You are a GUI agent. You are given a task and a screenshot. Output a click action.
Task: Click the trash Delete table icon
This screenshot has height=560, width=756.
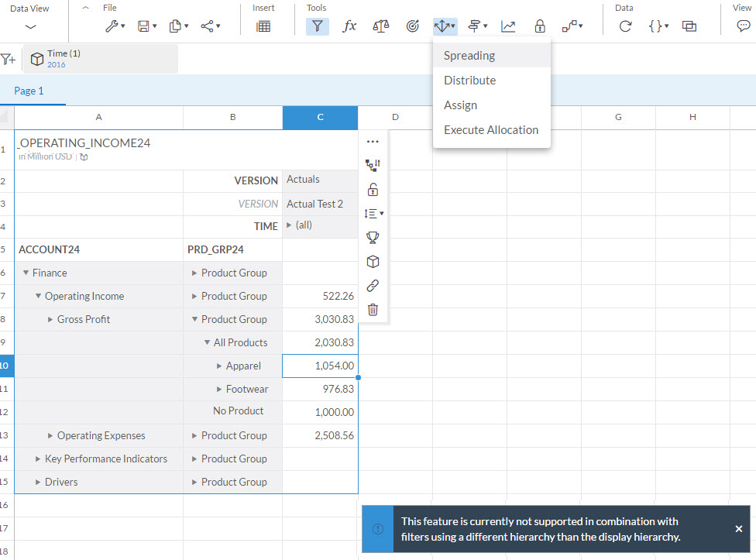373,309
